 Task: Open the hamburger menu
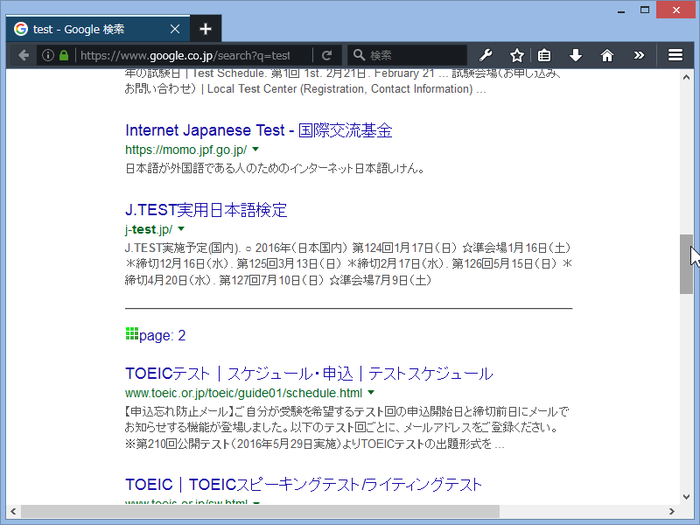tap(676, 55)
